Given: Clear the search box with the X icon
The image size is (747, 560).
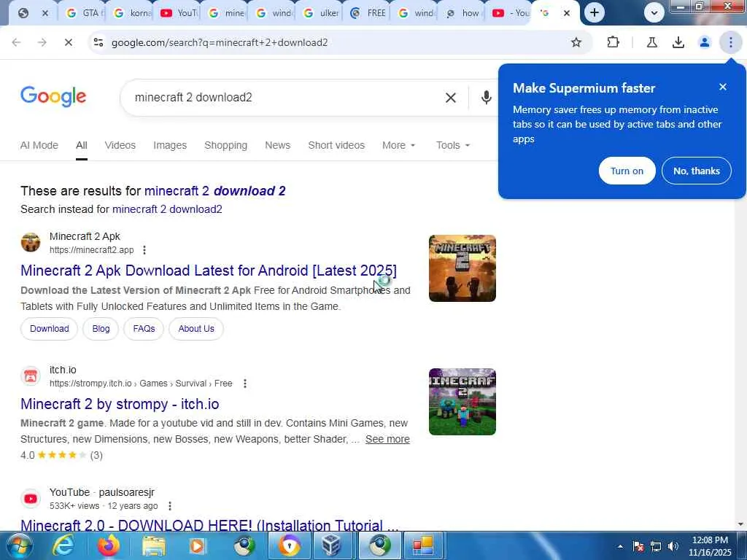Looking at the screenshot, I should pos(450,98).
